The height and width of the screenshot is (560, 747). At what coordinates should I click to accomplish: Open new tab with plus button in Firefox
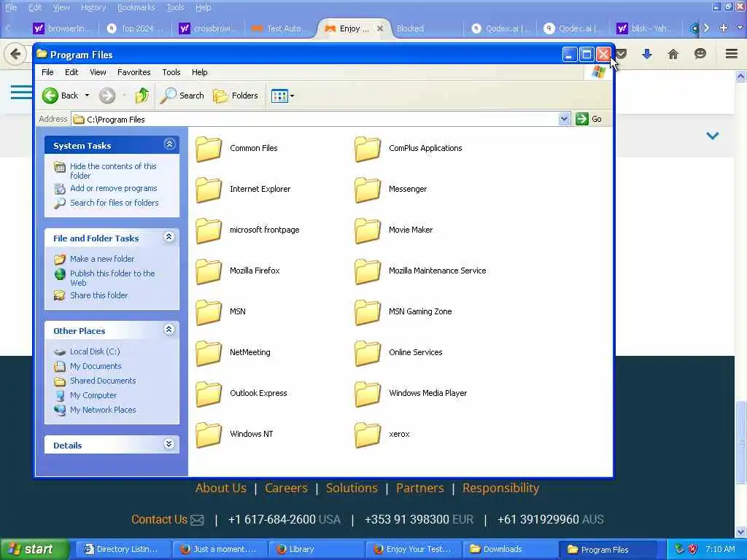tap(724, 28)
